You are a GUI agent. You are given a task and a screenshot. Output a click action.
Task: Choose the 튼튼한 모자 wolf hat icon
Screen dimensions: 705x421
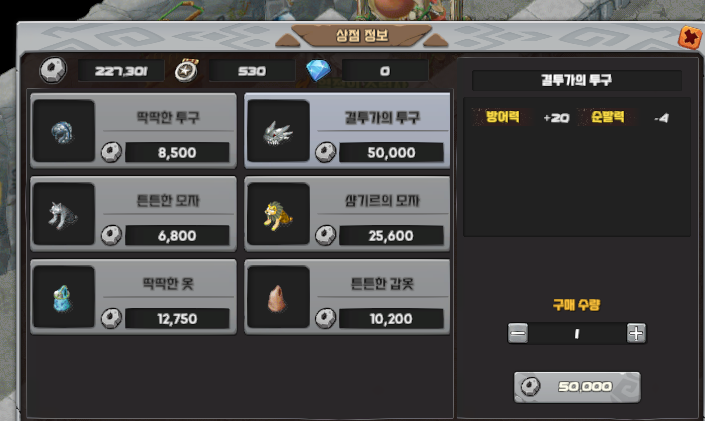(63, 214)
